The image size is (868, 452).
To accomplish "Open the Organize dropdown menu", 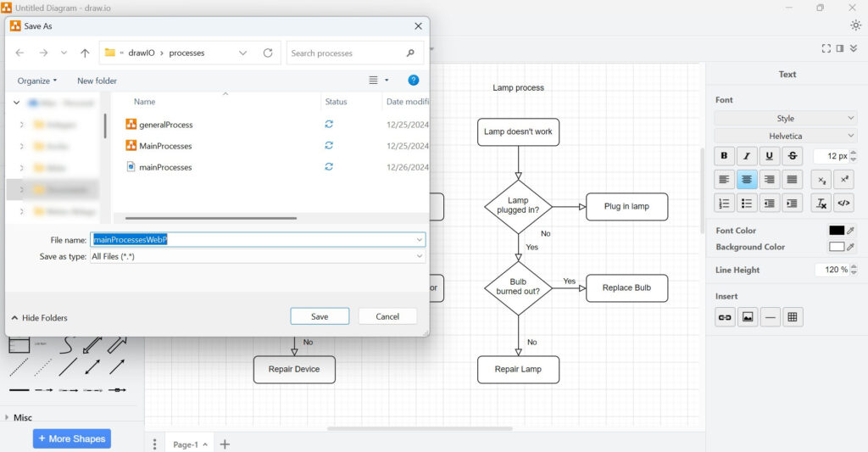I will (37, 81).
